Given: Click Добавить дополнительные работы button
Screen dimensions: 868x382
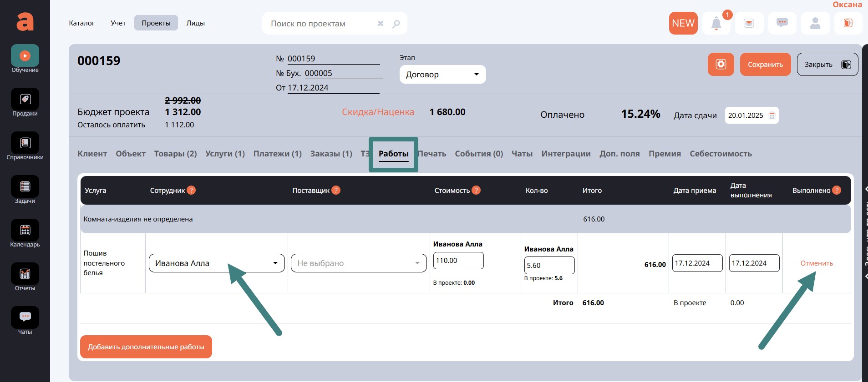Looking at the screenshot, I should pyautogui.click(x=146, y=347).
